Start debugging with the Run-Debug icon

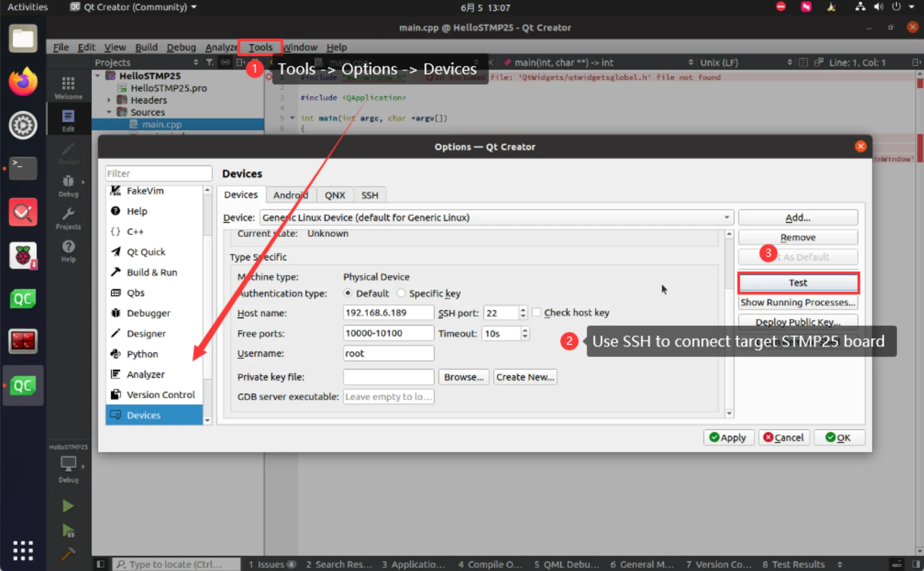[68, 530]
